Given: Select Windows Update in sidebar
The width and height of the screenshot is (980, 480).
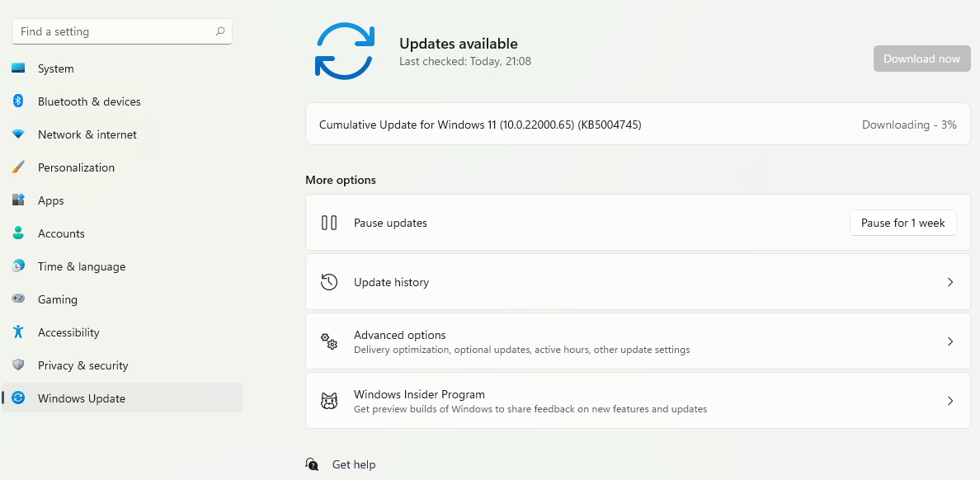Looking at the screenshot, I should point(122,398).
